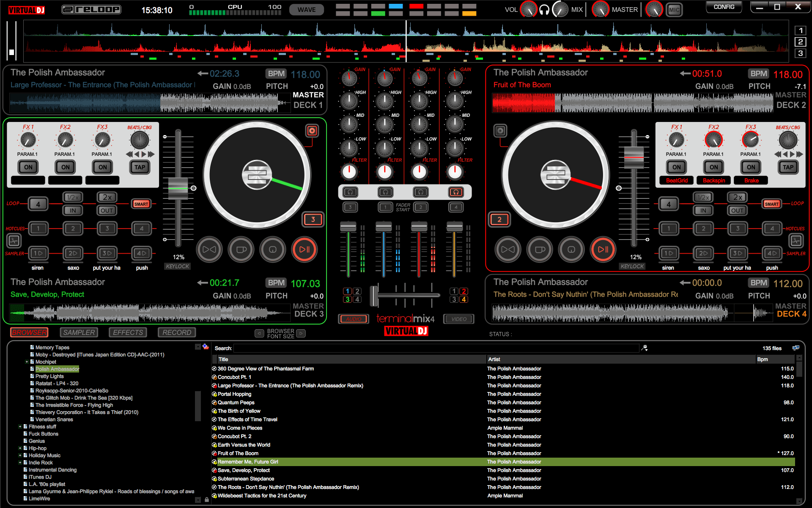Click inside the Search field
The height and width of the screenshot is (508, 812).
point(423,348)
